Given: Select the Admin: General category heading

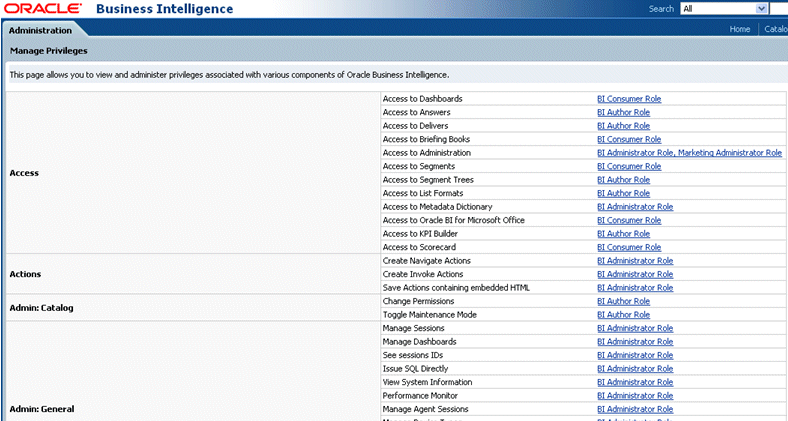Looking at the screenshot, I should 42,409.
